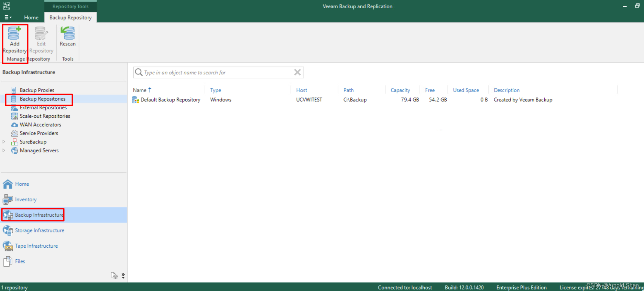
Task: Click Created by Veeam Backup description
Action: (523, 100)
